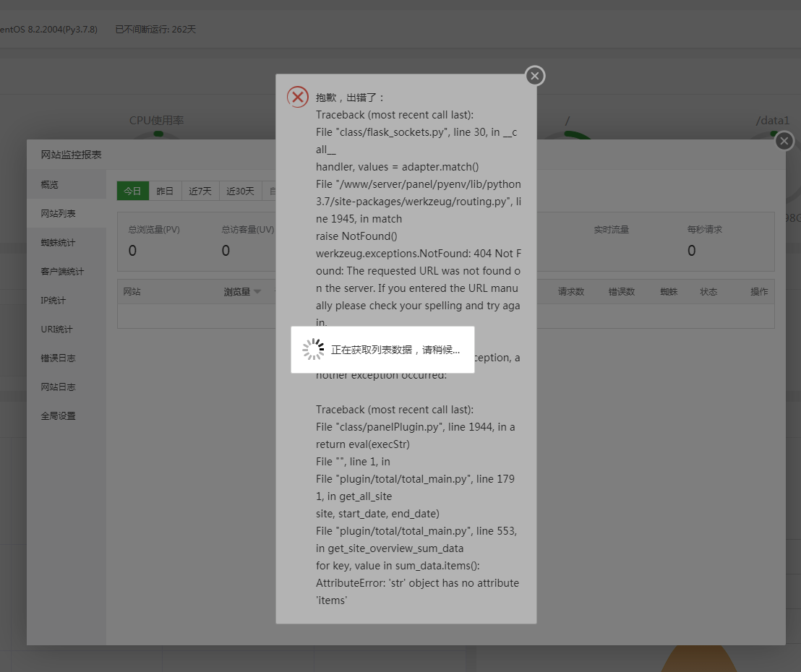
Task: Open 概览 in the sidebar
Action: [67, 184]
